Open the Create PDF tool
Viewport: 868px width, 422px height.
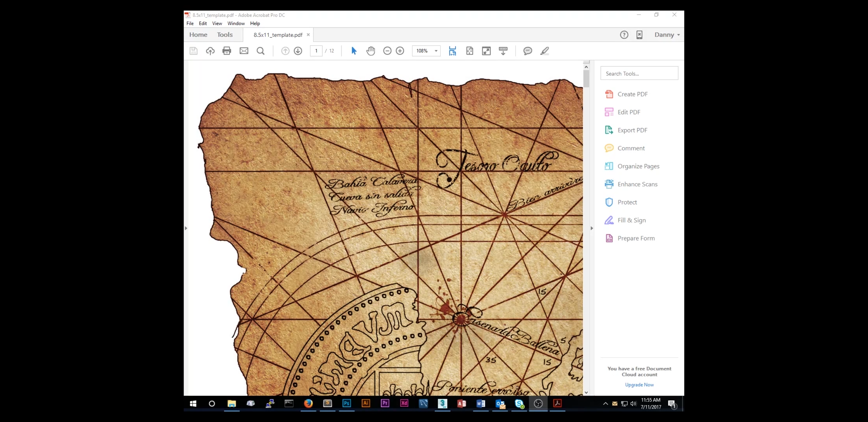[632, 94]
